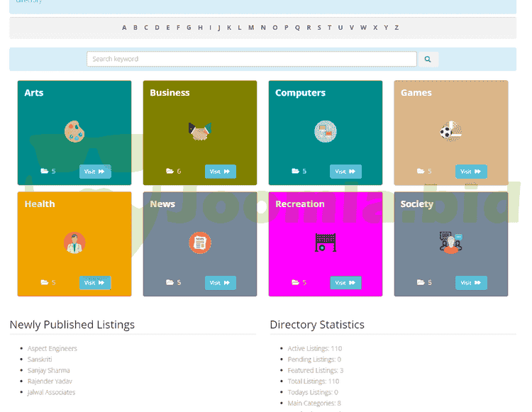Select the Society category icon
This screenshot has width=532, height=412.
(x=450, y=243)
